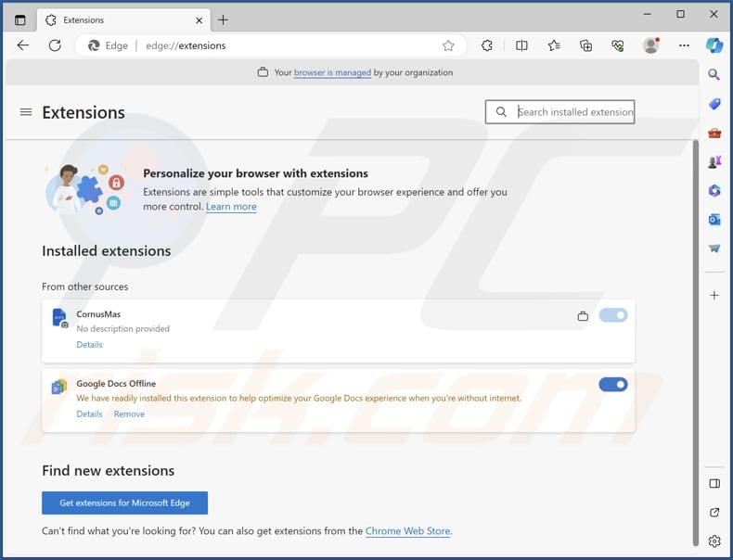
Task: Open the Extensions hamburger menu
Action: tap(26, 112)
